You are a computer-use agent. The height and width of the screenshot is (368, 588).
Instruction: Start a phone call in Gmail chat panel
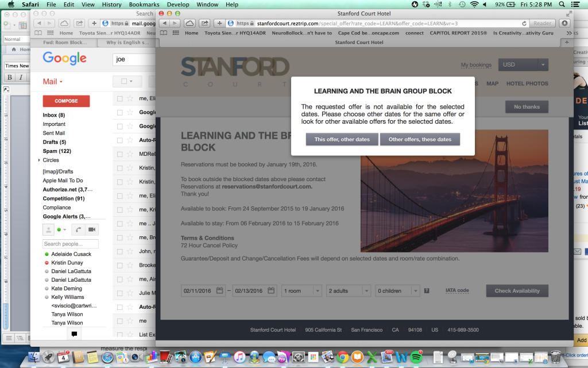pyautogui.click(x=78, y=229)
